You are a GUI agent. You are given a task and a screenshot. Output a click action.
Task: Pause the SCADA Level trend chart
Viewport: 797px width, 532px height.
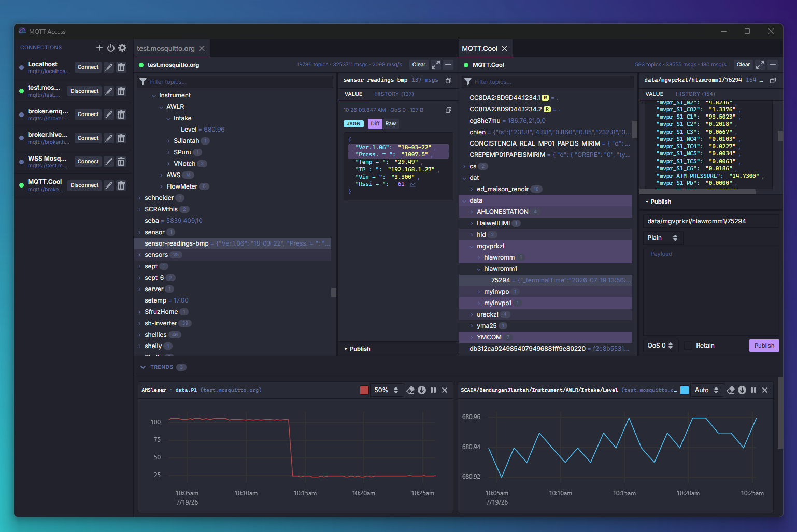[753, 390]
